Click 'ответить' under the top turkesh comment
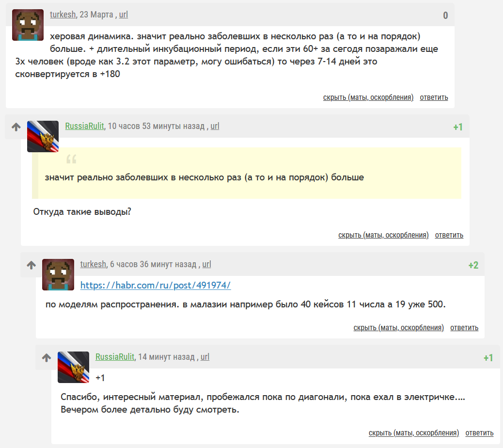 434,97
